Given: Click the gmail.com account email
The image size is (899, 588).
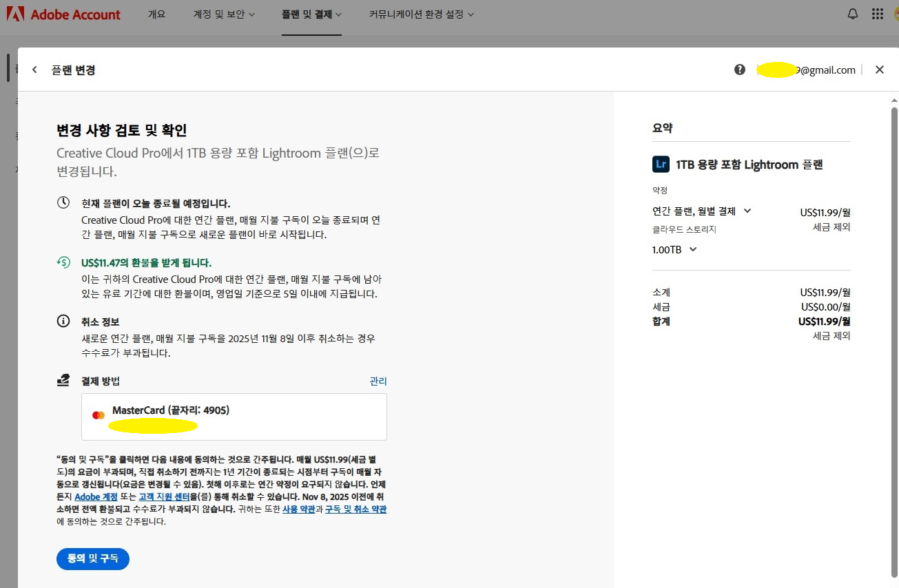Looking at the screenshot, I should coord(806,70).
